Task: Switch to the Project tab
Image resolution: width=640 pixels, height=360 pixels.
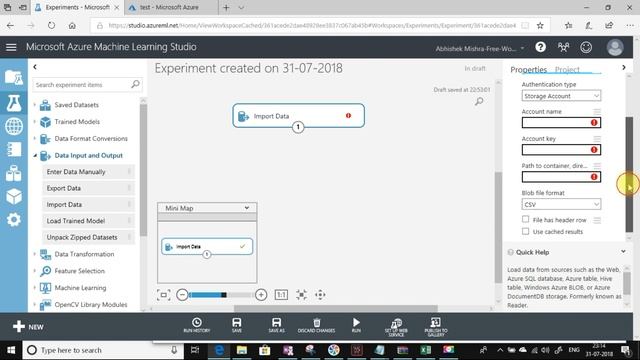Action: (x=567, y=70)
